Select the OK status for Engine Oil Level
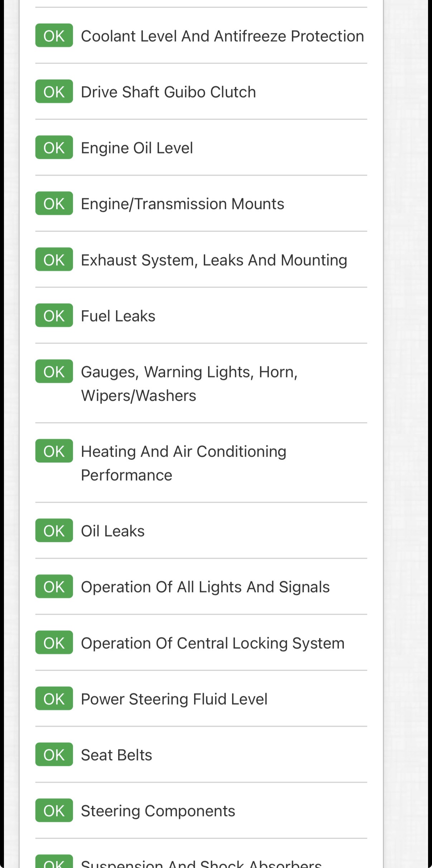 (x=54, y=148)
